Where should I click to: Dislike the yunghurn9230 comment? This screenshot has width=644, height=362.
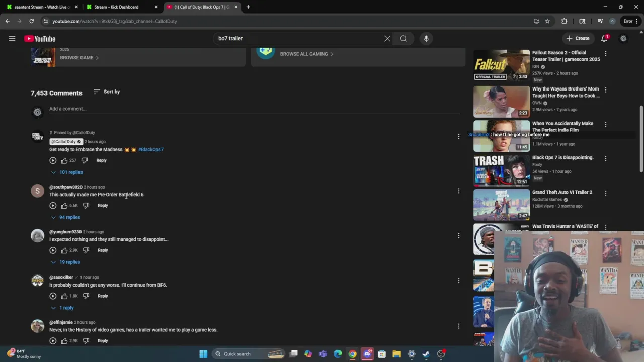coord(86,250)
